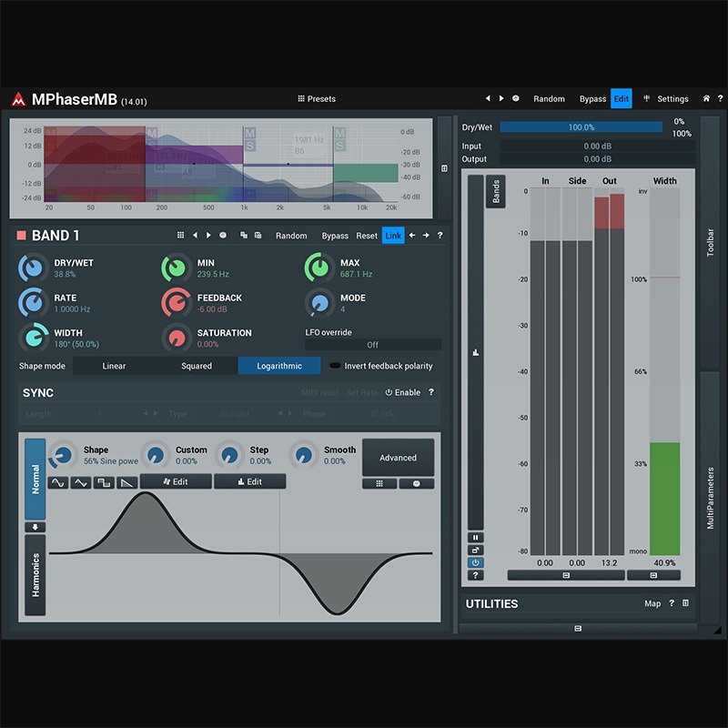Click the Band 1 DRY/WET knob
This screenshot has height=728, width=728.
click(34, 268)
